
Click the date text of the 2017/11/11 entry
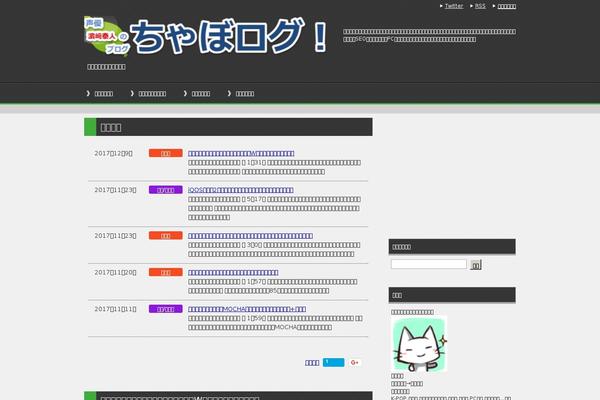[x=115, y=309]
